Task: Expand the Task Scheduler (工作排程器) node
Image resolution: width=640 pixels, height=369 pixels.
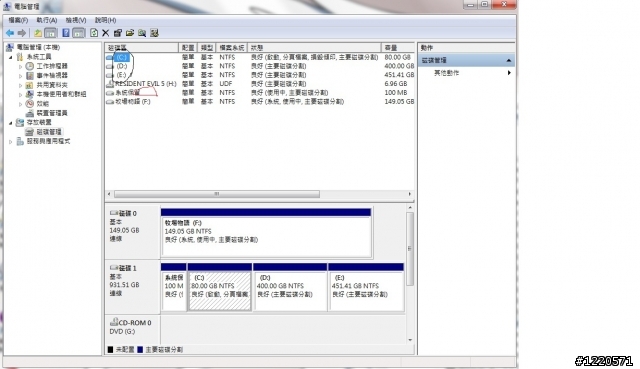Action: pyautogui.click(x=20, y=66)
